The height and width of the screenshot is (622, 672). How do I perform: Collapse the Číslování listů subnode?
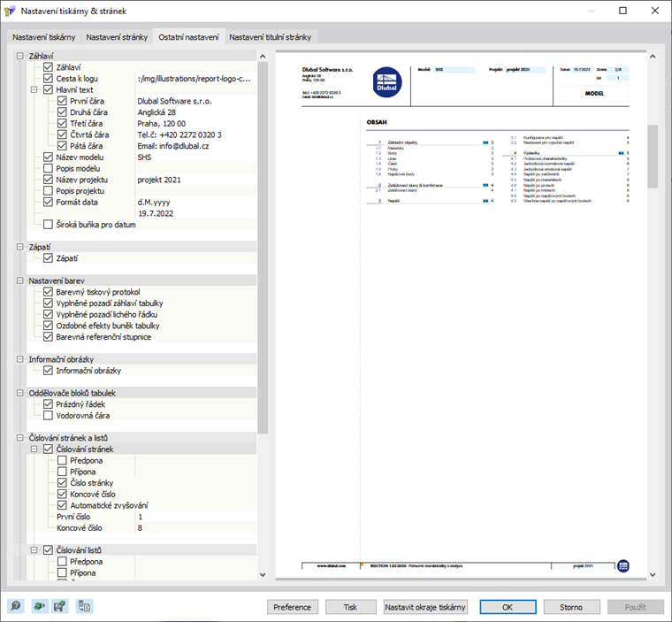34,550
